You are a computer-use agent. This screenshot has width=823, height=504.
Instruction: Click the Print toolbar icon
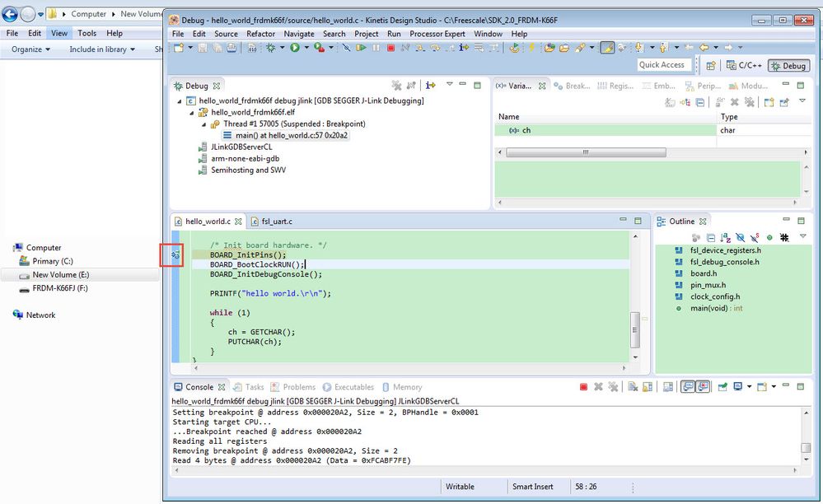pos(231,48)
